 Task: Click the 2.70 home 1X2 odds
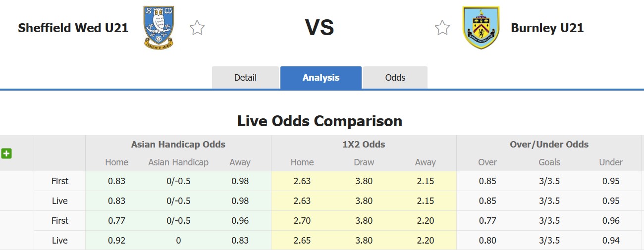tap(302, 221)
